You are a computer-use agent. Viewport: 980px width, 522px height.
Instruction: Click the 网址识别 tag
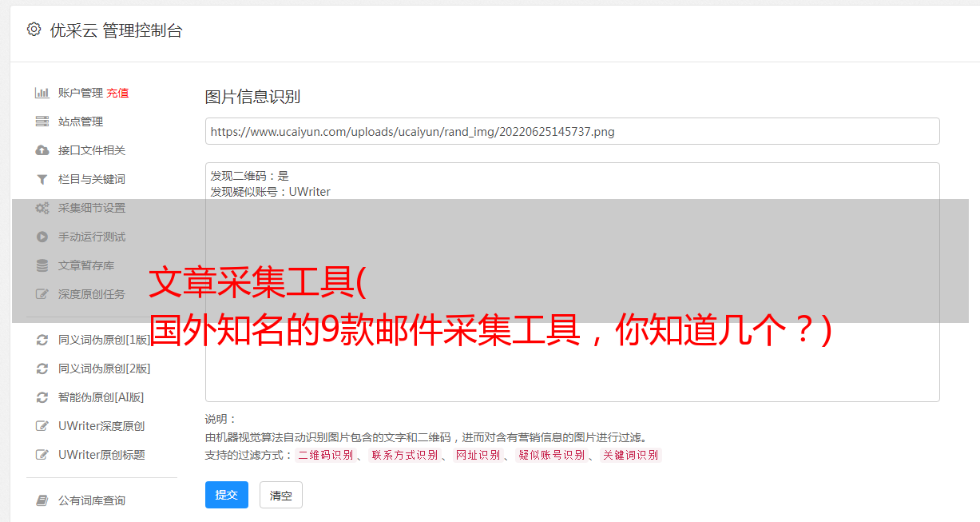478,455
